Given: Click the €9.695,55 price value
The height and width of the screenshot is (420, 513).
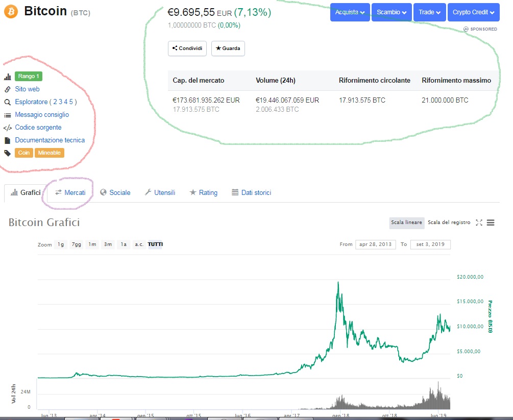Looking at the screenshot, I should point(191,12).
